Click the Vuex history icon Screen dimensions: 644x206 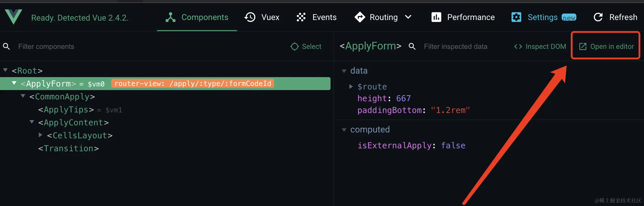250,17
